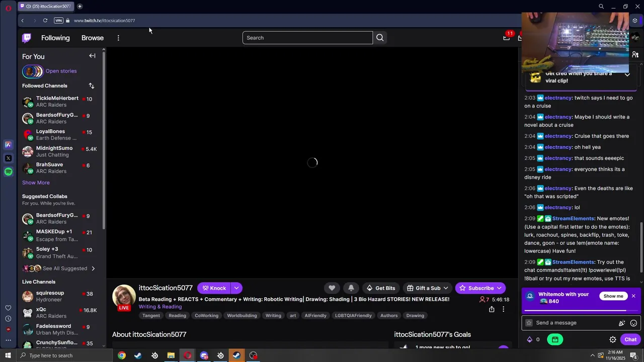644x362 pixels.
Task: Open browser tab search icon
Action: (601, 7)
